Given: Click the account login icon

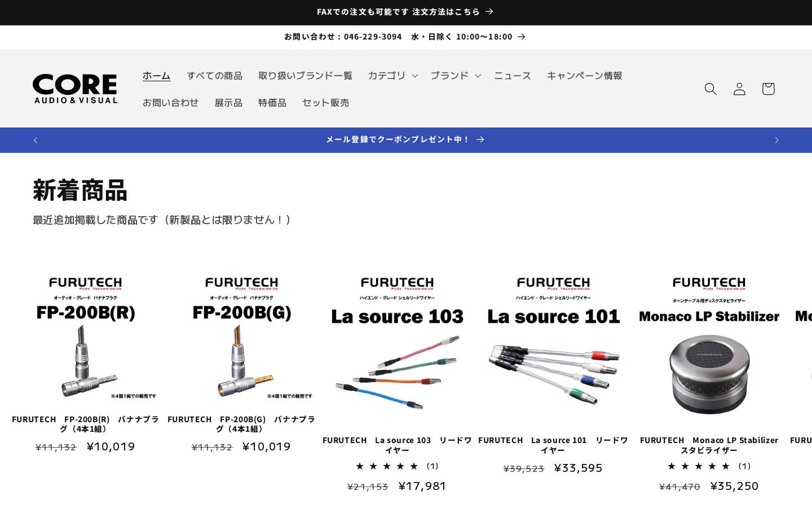Looking at the screenshot, I should [x=739, y=89].
